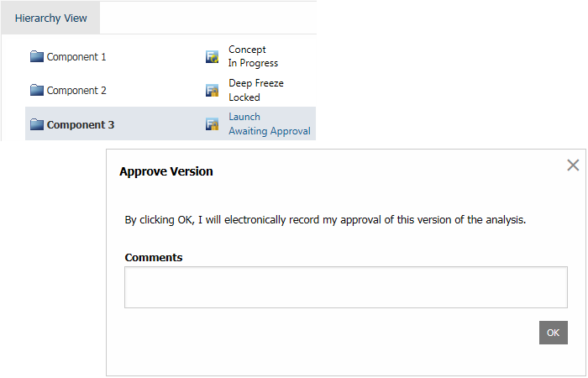Close the Approve Version dialog
The height and width of the screenshot is (378, 588).
573,165
